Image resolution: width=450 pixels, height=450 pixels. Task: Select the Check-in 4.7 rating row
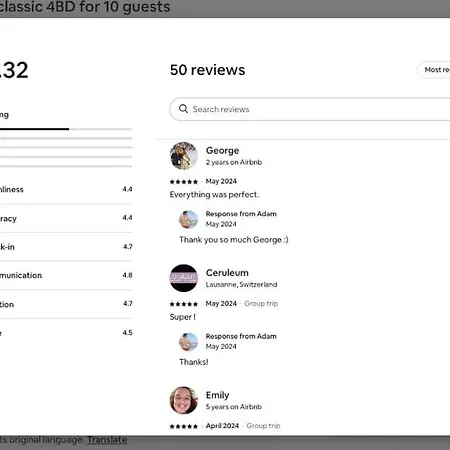tap(66, 247)
